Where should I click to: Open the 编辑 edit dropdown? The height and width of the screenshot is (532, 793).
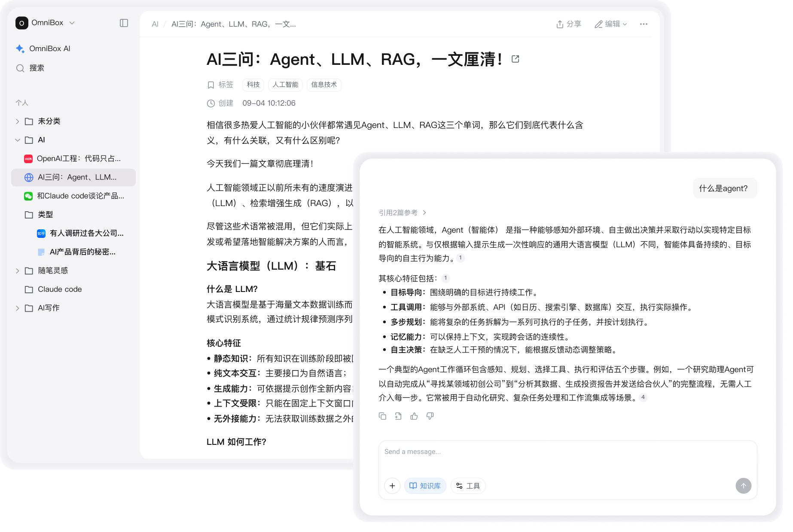[610, 24]
